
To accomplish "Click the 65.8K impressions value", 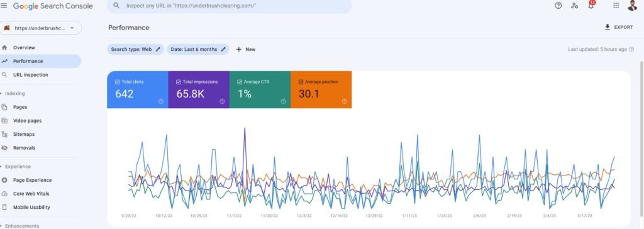I will tap(190, 94).
